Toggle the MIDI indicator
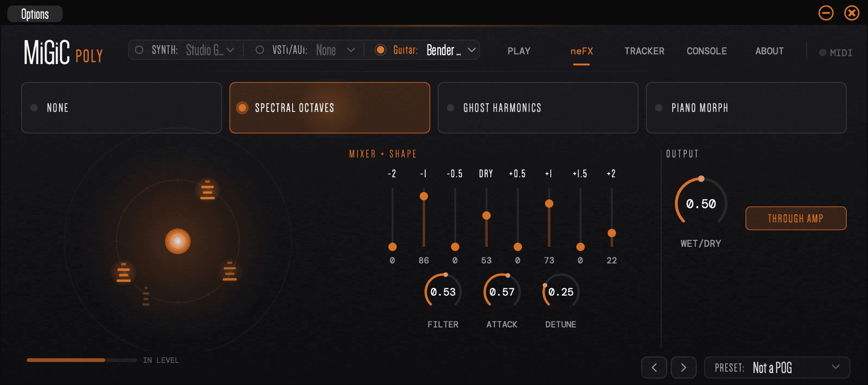868x385 pixels. click(x=835, y=52)
